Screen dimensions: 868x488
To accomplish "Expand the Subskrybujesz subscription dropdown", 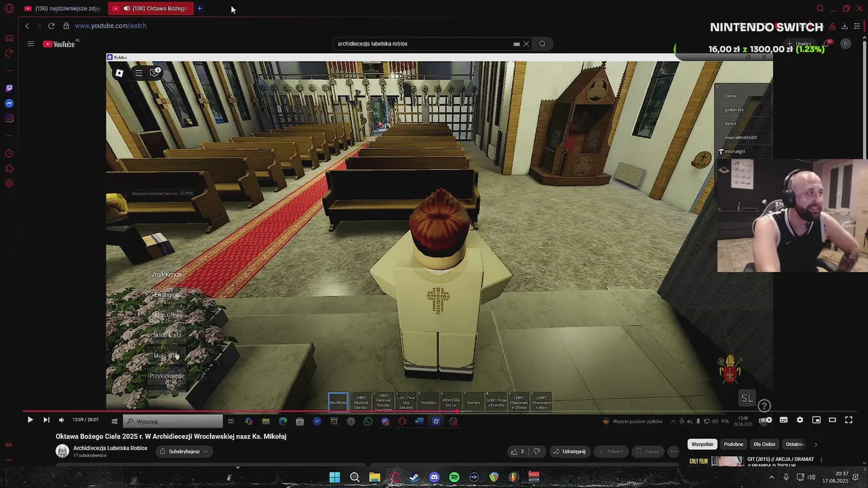I will (184, 451).
